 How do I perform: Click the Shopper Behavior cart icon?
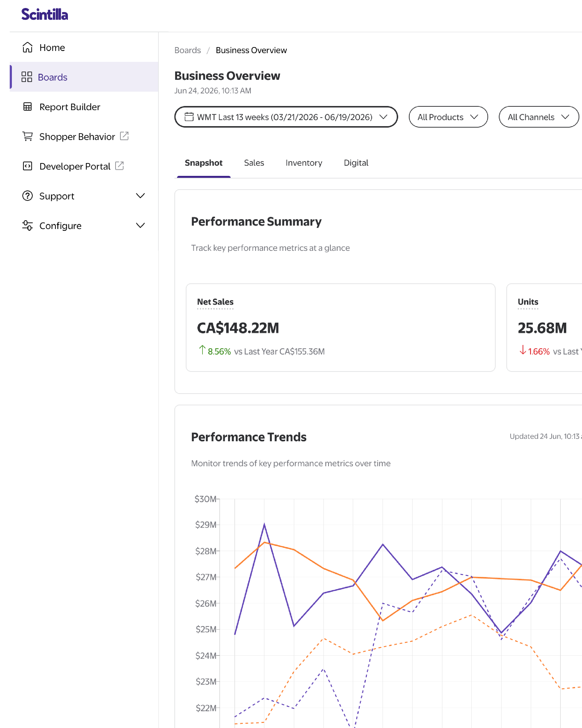coord(27,136)
